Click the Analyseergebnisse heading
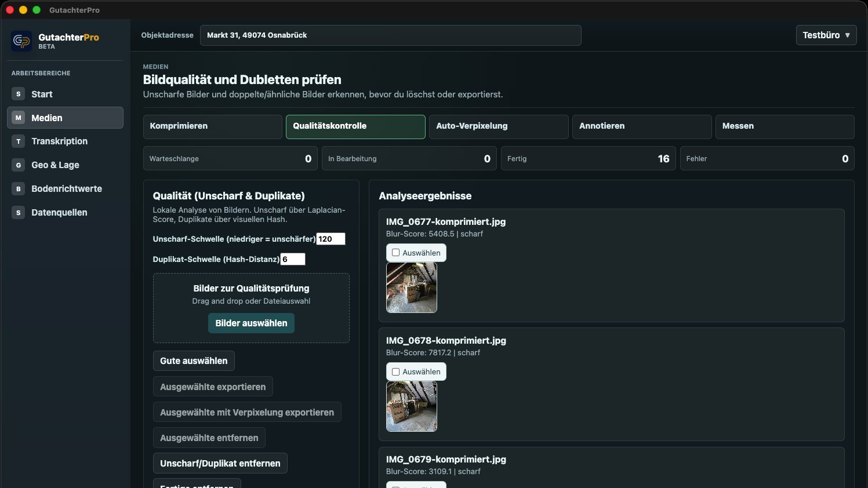 (x=425, y=196)
